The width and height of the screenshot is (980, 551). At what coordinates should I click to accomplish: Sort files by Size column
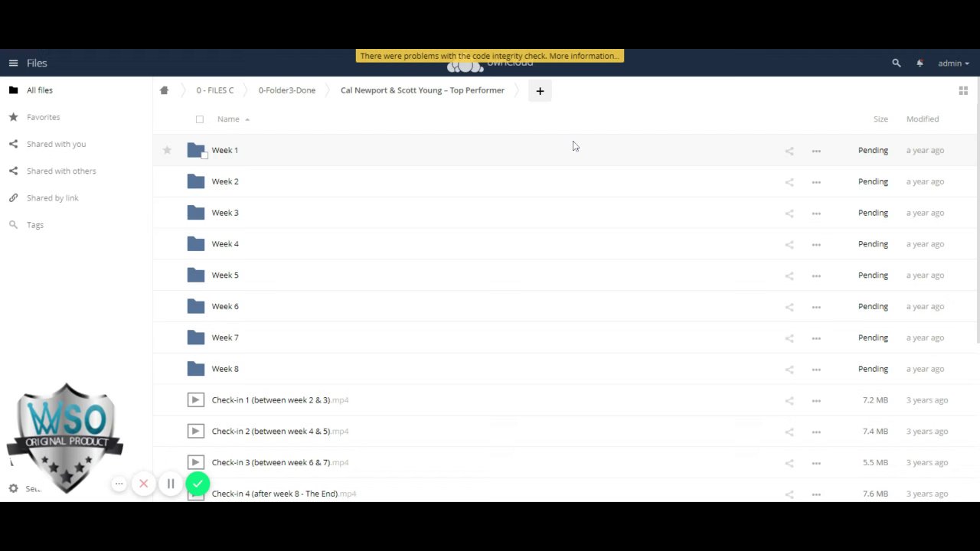[x=880, y=119]
